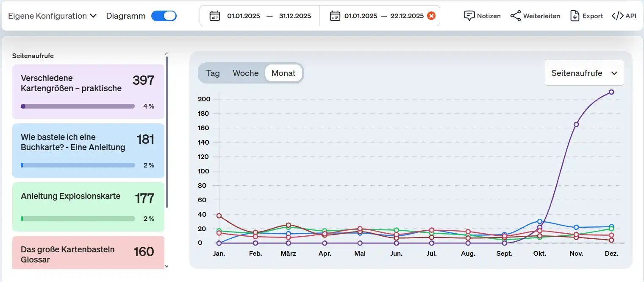The image size is (644, 282).
Task: Click the Weiterleiten share icon
Action: [516, 16]
